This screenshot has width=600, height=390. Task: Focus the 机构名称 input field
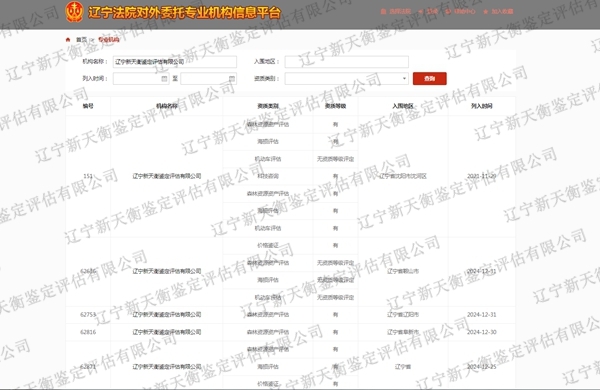[x=174, y=62]
